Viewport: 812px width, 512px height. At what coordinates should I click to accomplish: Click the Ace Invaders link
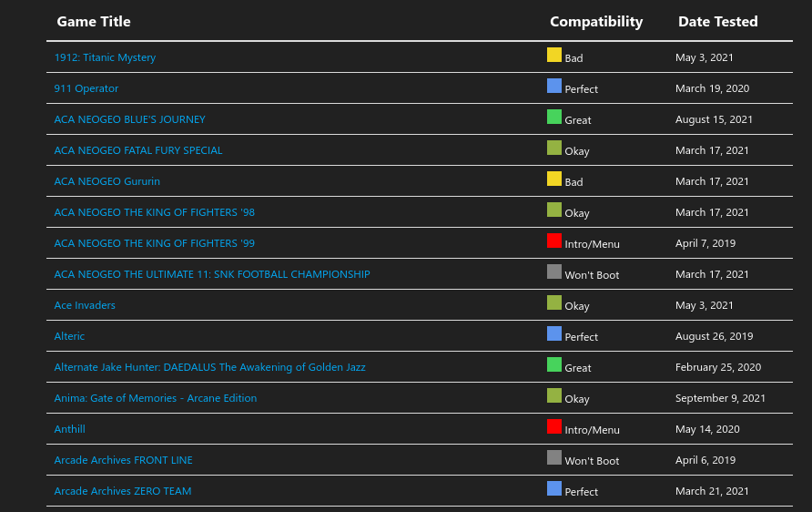85,305
